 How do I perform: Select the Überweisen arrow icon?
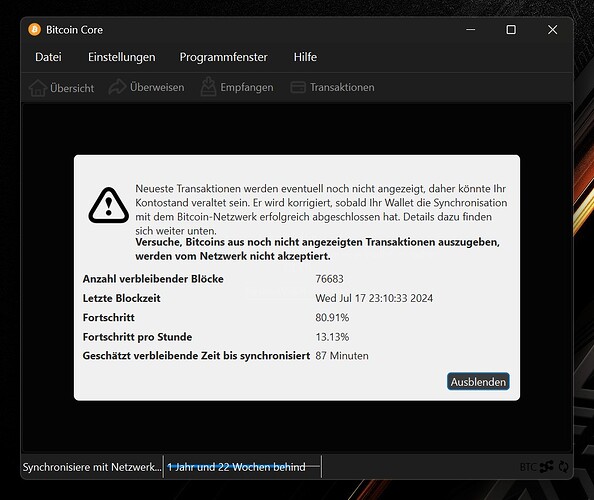click(x=117, y=87)
